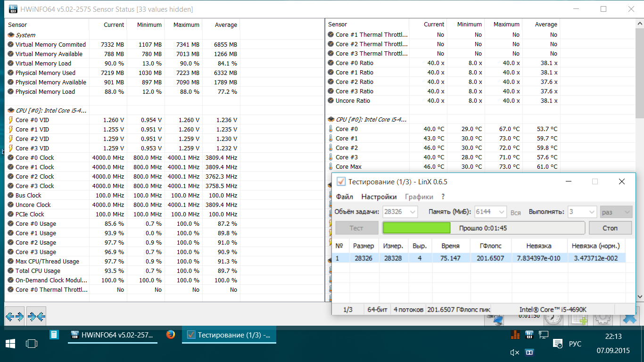Viewport: 644px width, 362px height.
Task: Click the Intel Core i5-4690K status entry
Action: (x=553, y=310)
